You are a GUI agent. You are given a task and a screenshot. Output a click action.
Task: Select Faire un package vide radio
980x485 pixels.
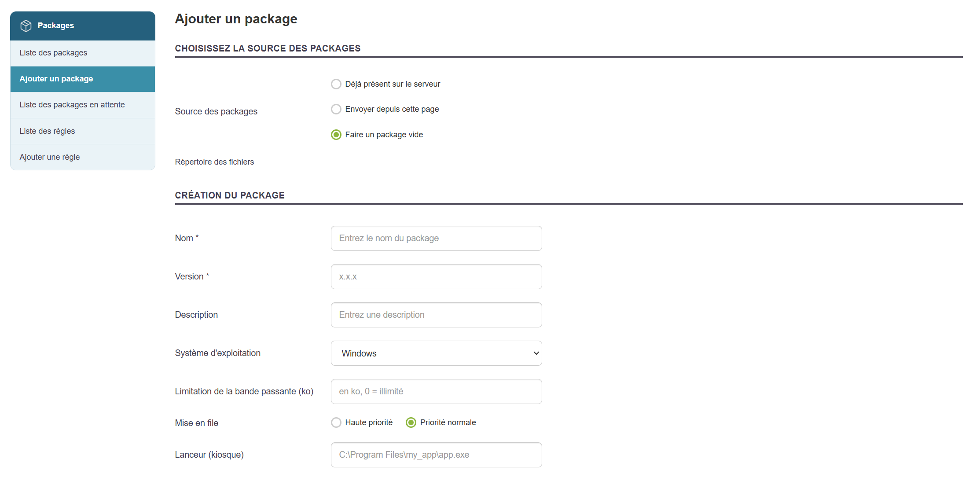click(336, 135)
